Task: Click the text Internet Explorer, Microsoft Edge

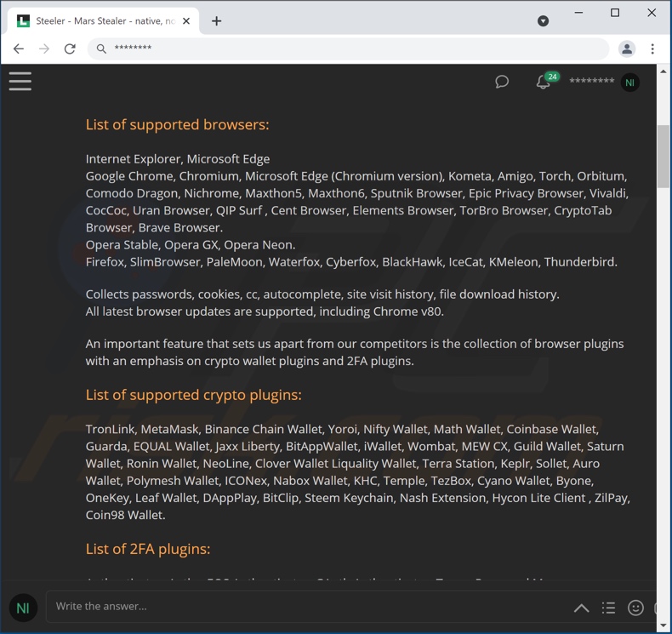Action: pos(178,159)
